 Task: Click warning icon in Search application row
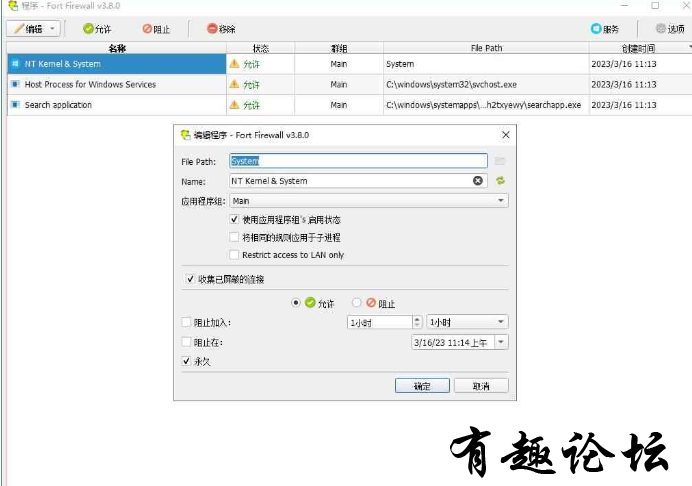point(234,105)
